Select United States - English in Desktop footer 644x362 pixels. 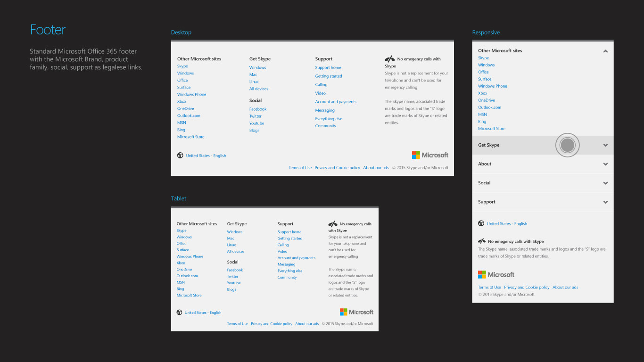coord(206,156)
